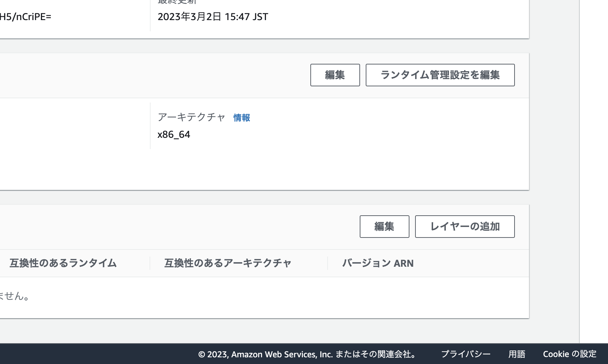
Task: Sort by the 互換性のあるランタイム column
Action: click(x=63, y=263)
